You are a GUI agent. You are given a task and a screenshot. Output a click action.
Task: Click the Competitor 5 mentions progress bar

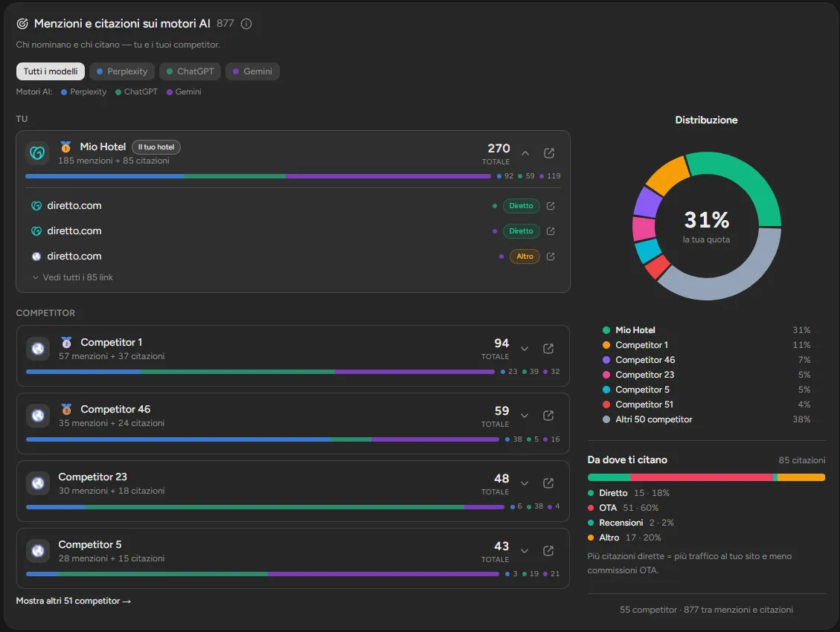pyautogui.click(x=263, y=574)
